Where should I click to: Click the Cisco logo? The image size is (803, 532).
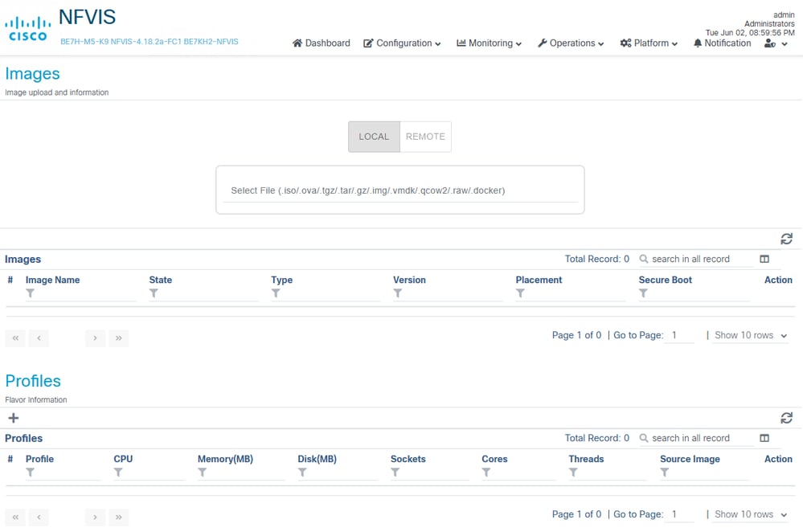(27, 29)
